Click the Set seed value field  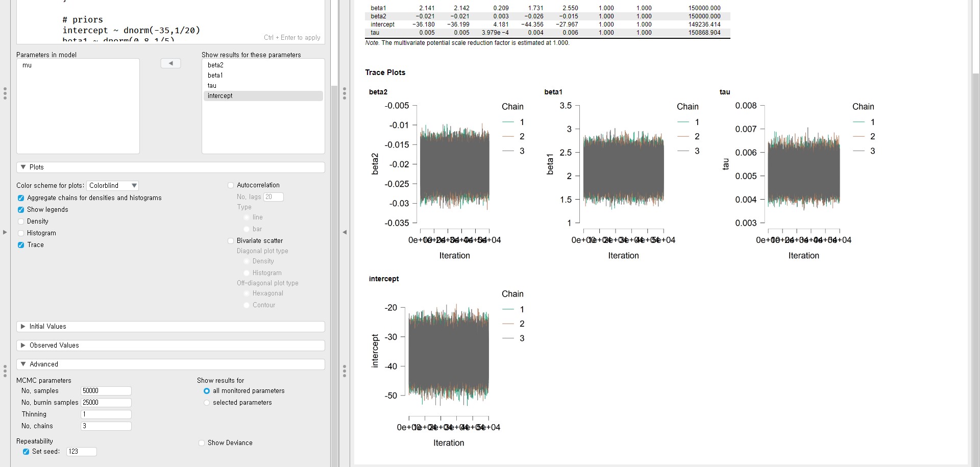pos(81,452)
